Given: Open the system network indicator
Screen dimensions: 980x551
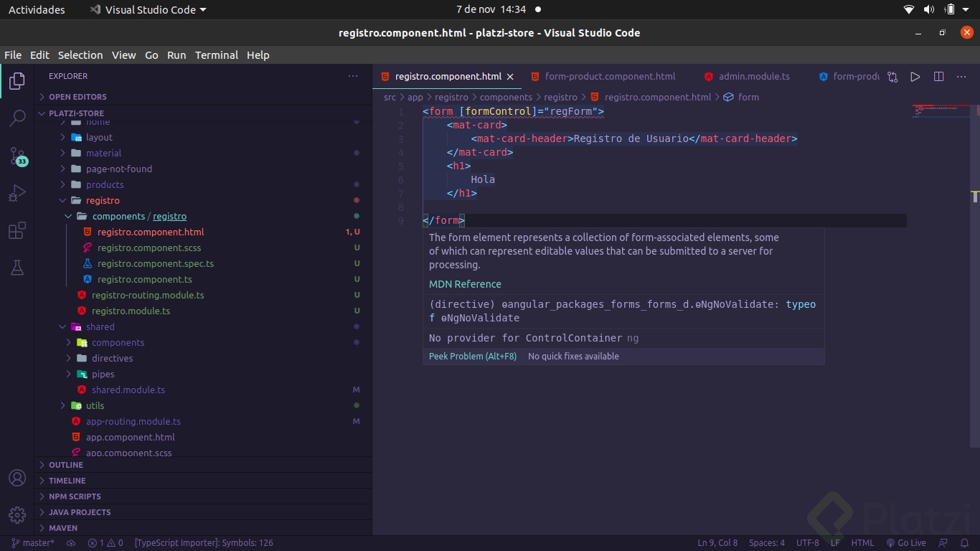Looking at the screenshot, I should click(x=909, y=10).
